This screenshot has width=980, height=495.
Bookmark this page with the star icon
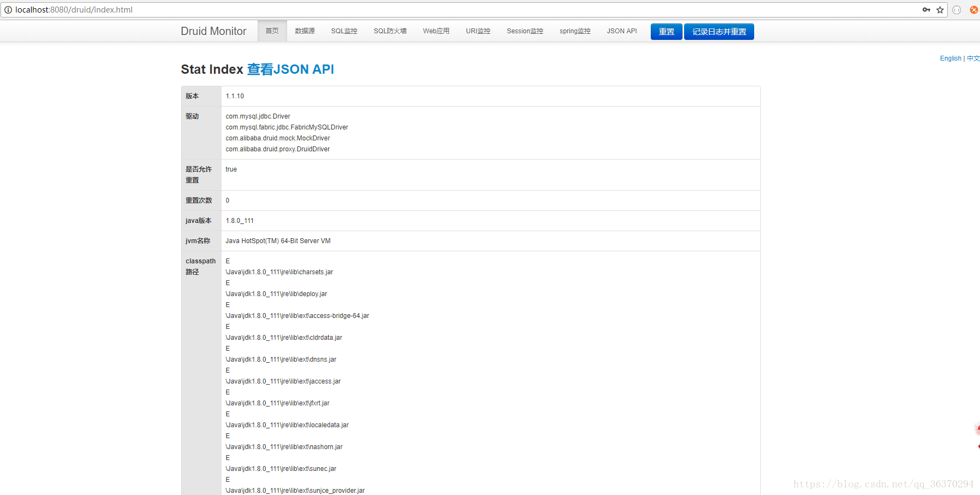click(x=940, y=10)
